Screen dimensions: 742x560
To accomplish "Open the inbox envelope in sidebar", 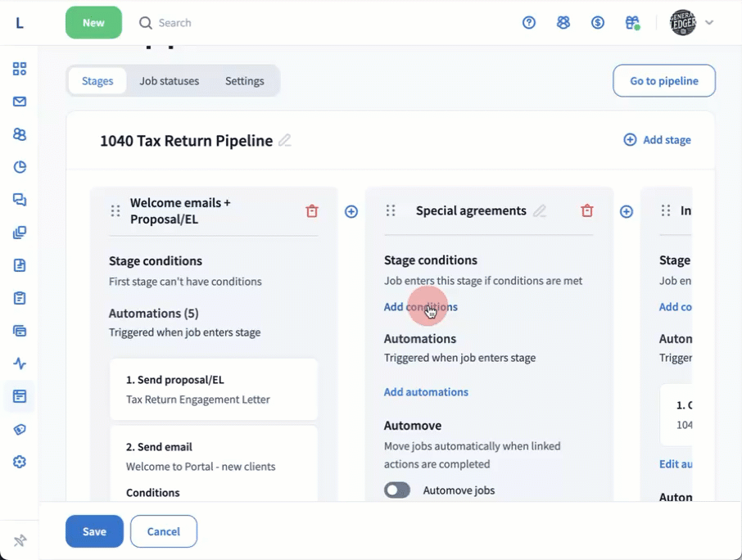I will click(x=20, y=102).
